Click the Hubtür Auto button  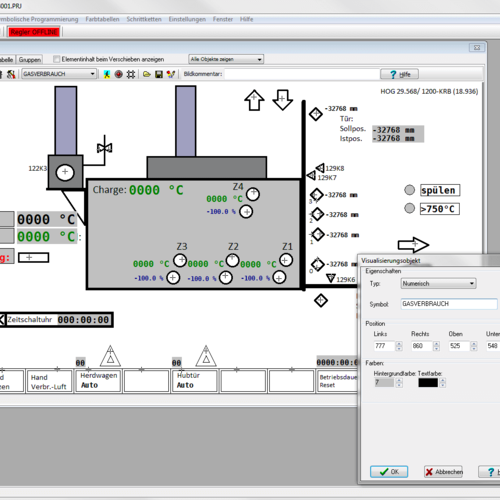[195, 380]
